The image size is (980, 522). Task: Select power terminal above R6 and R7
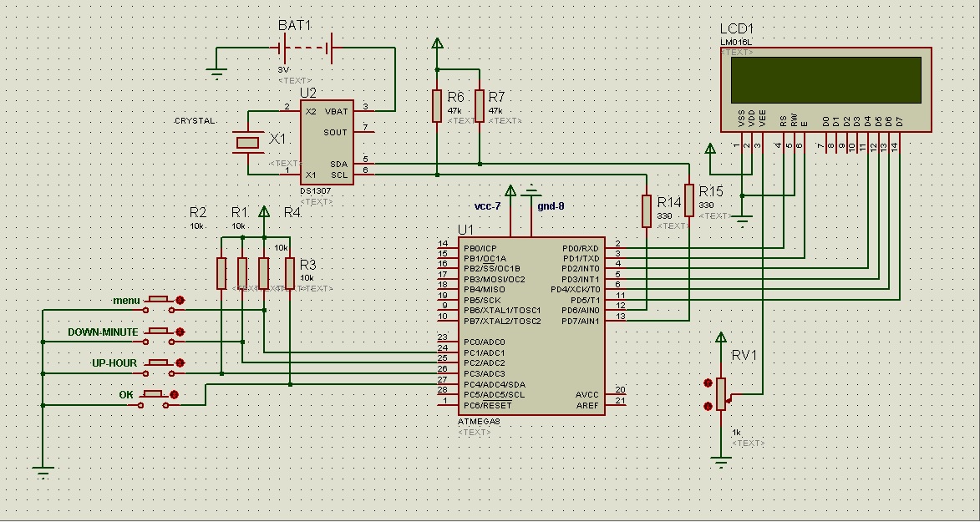point(437,43)
